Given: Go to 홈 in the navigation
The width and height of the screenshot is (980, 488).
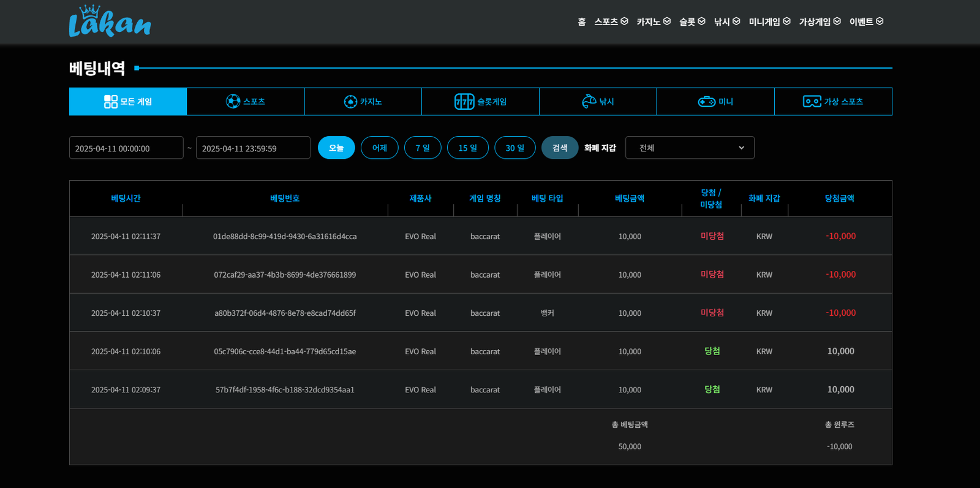Looking at the screenshot, I should pyautogui.click(x=581, y=22).
